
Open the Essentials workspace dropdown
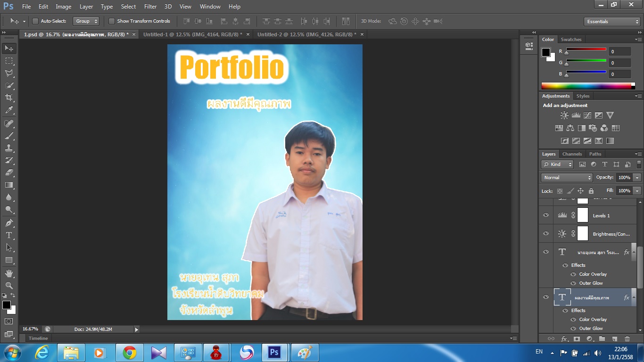(x=611, y=22)
